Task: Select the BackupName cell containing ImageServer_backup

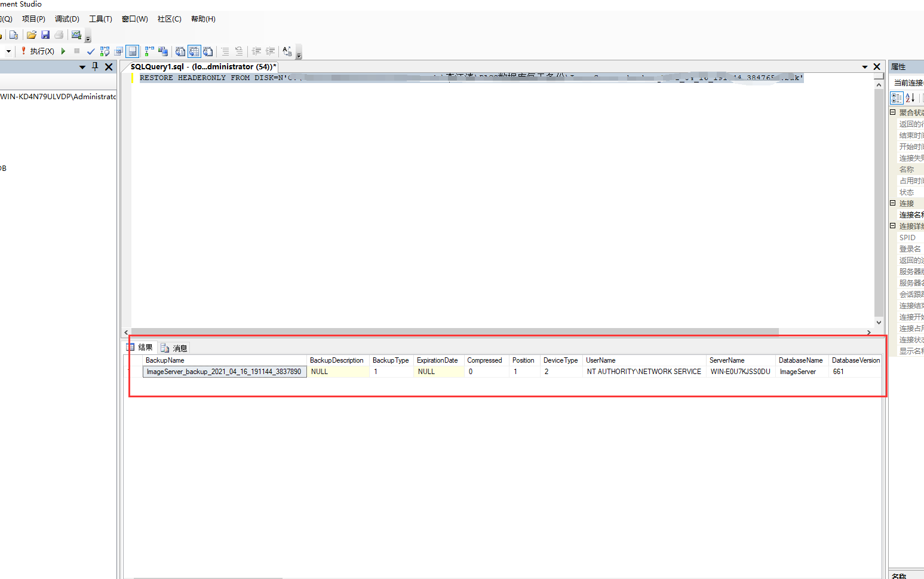Action: (224, 371)
